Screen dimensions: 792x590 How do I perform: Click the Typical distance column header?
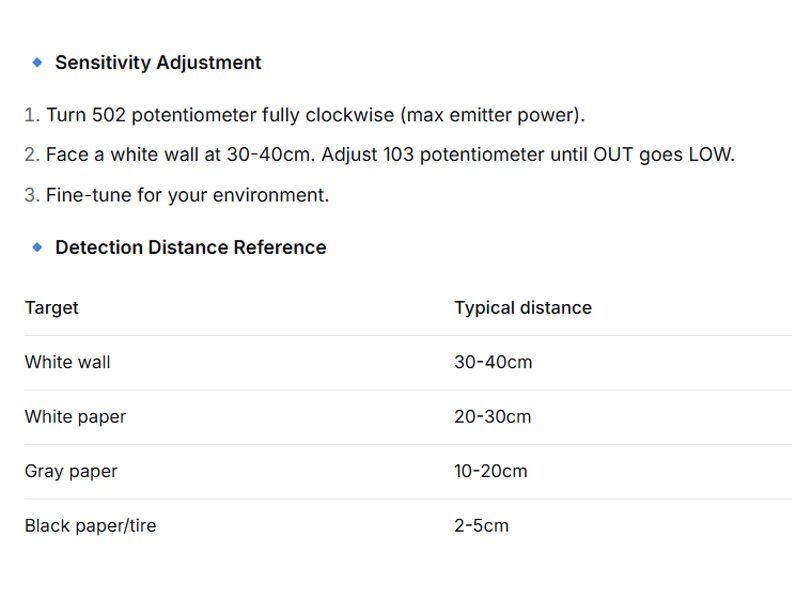tap(523, 308)
